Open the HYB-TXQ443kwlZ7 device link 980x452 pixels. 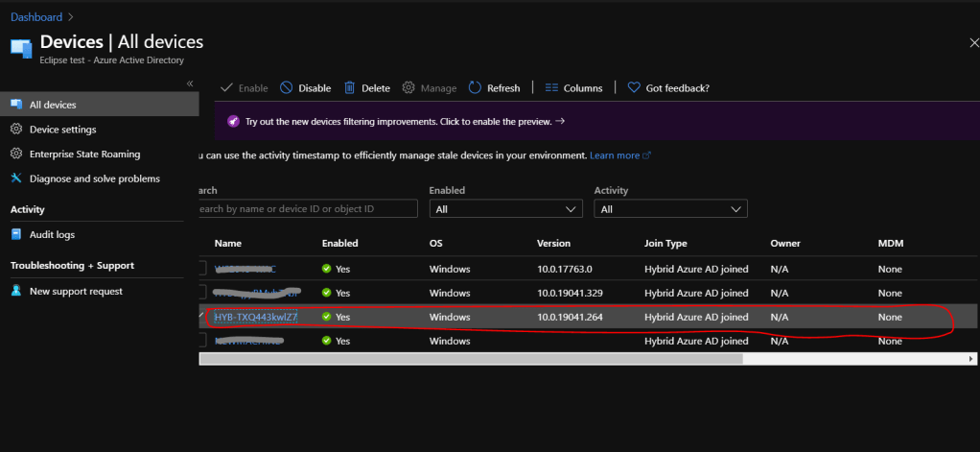[x=256, y=317]
